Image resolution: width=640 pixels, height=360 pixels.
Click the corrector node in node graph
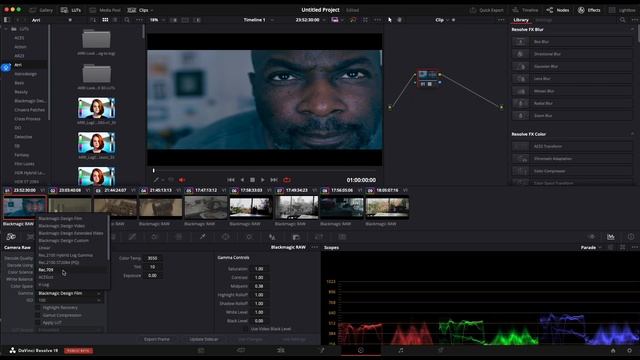point(427,78)
